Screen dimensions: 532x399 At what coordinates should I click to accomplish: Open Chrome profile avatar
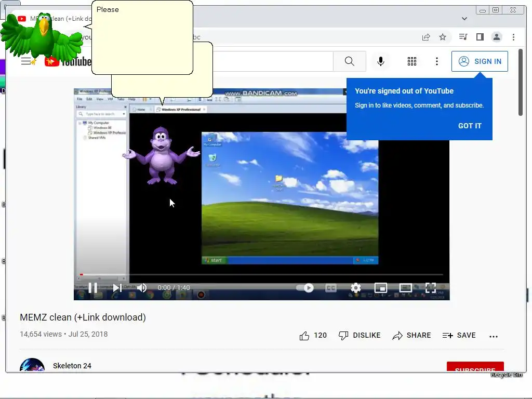(x=497, y=37)
